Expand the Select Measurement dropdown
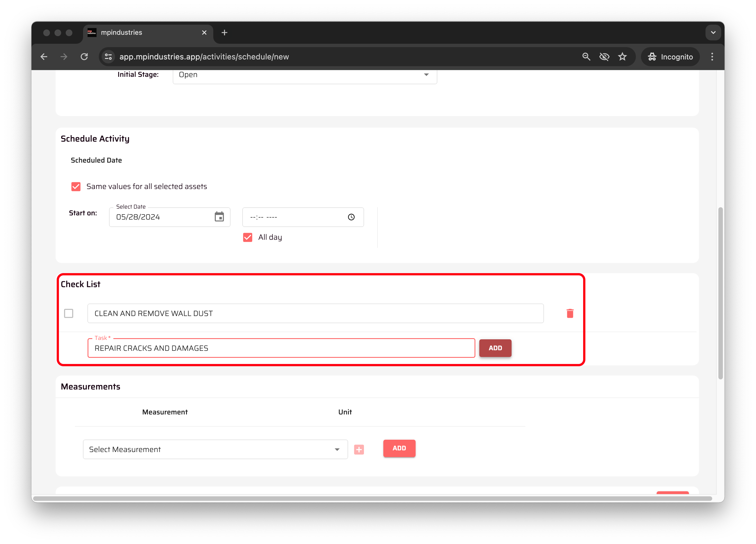This screenshot has width=756, height=544. [x=215, y=450]
